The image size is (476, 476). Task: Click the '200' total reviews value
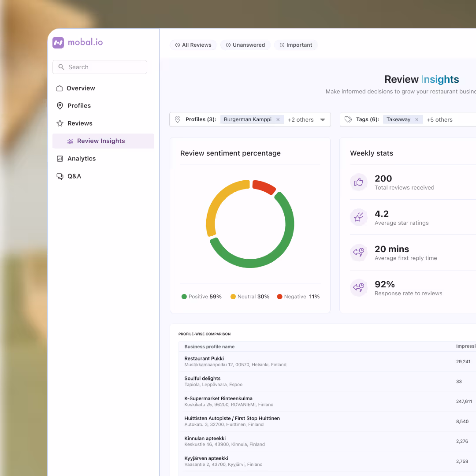383,178
